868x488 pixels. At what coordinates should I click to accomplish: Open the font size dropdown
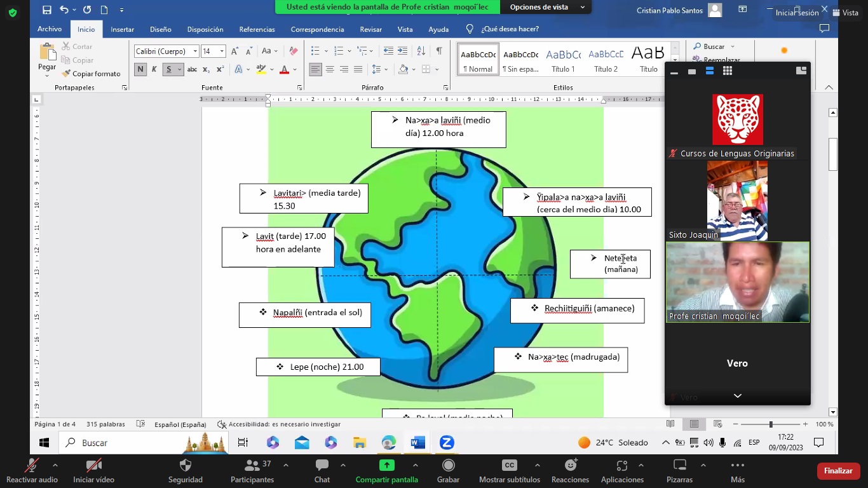coord(222,51)
